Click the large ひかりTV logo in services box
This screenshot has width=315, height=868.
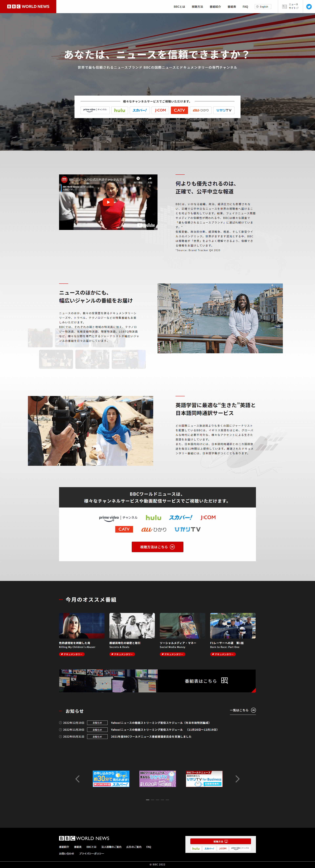pos(188,529)
